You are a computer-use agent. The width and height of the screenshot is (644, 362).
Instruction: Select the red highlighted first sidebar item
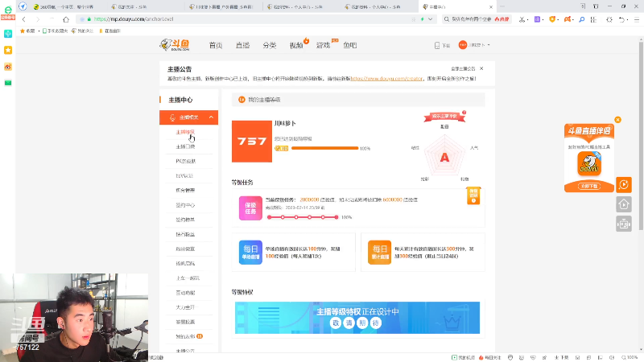coord(185,132)
